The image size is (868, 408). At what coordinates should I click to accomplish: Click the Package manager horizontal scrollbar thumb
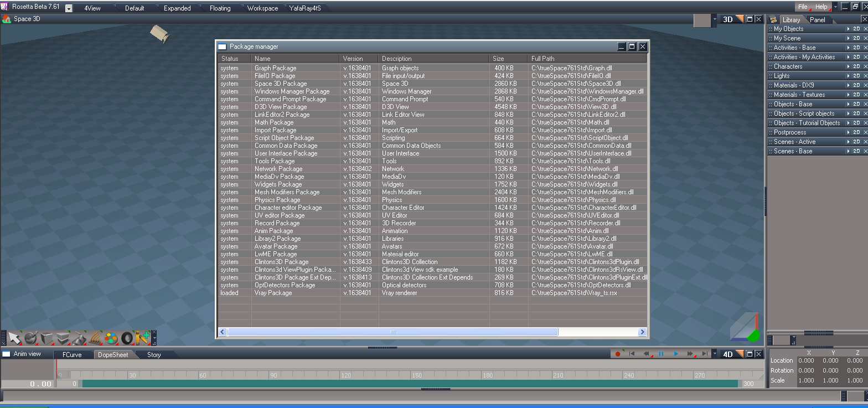click(393, 332)
